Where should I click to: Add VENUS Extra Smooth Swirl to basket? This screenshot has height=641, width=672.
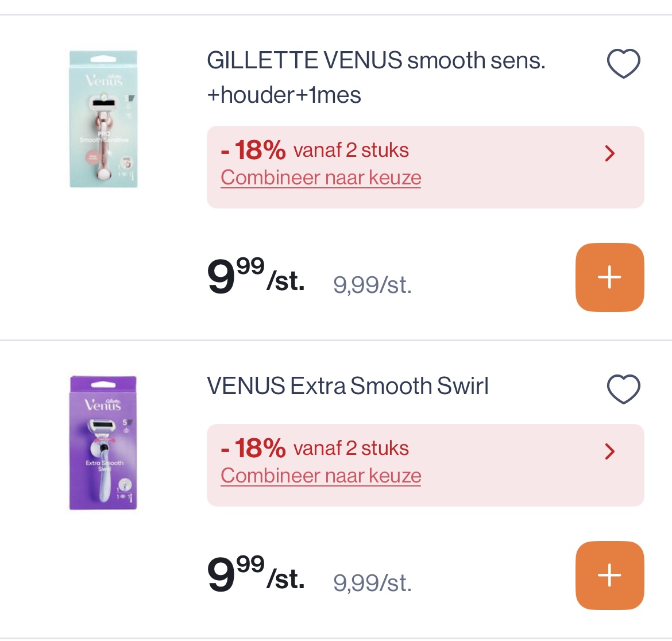(x=609, y=575)
